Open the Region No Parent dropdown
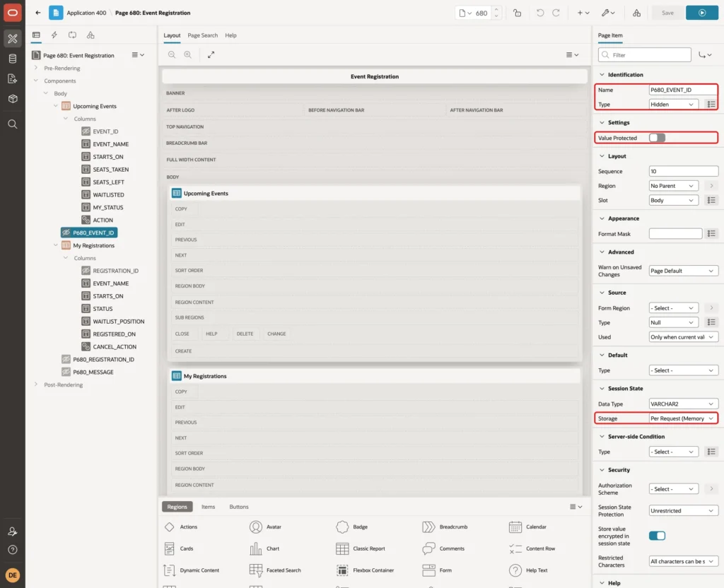This screenshot has width=724, height=588. [673, 186]
